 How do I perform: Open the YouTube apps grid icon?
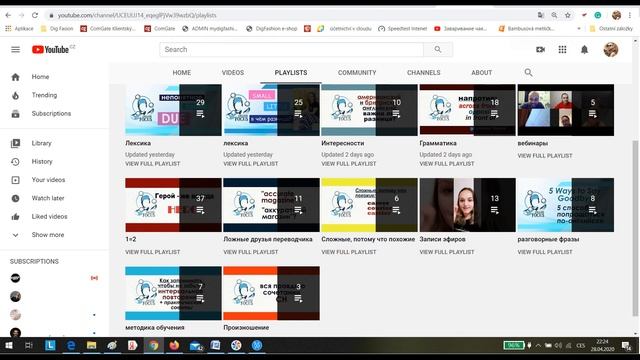(562, 49)
